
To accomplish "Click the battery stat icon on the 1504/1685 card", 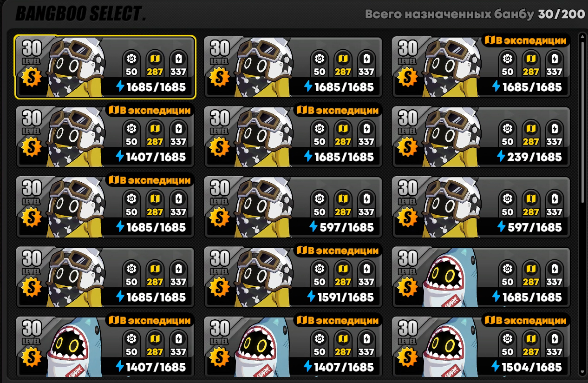I will pyautogui.click(x=554, y=339).
